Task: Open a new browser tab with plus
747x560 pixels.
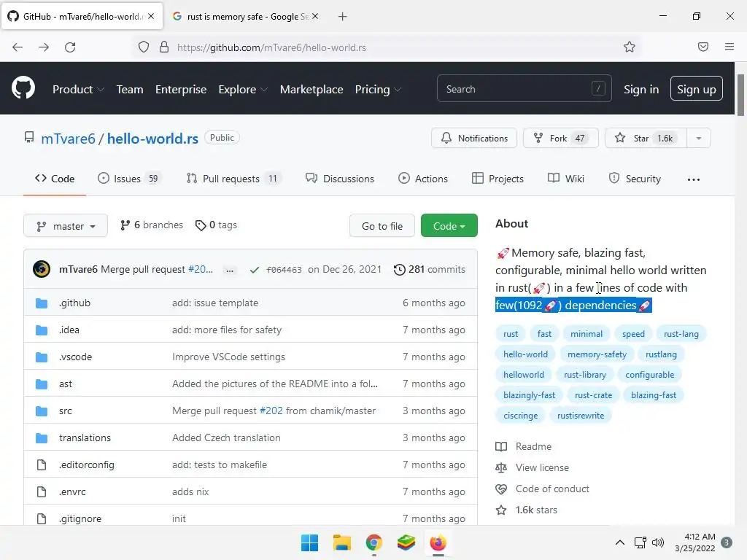Action: tap(342, 17)
